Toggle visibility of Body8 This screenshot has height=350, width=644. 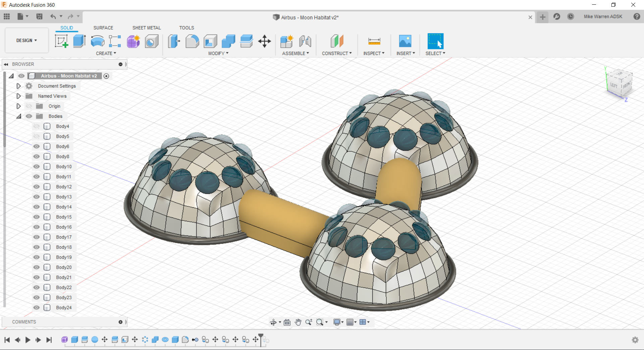[37, 156]
